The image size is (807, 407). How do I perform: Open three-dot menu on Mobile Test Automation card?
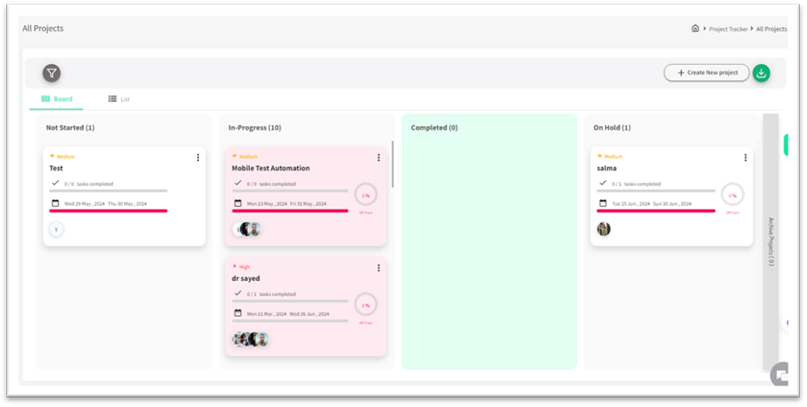click(378, 157)
